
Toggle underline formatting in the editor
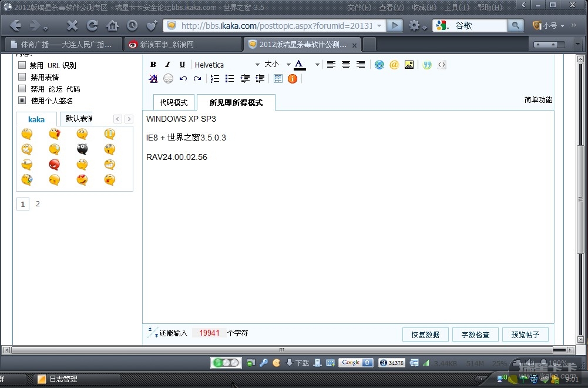[182, 65]
